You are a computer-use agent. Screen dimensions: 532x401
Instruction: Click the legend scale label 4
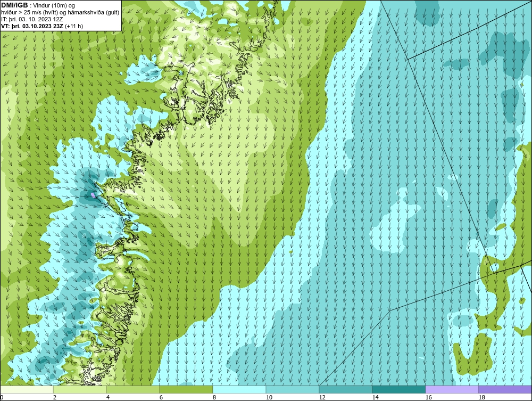click(x=108, y=397)
